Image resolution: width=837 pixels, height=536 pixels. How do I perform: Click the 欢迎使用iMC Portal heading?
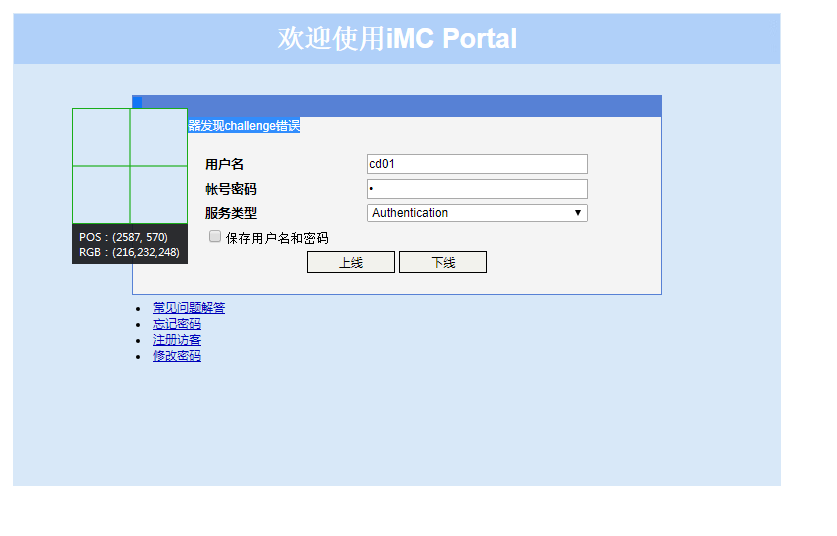tap(397, 38)
